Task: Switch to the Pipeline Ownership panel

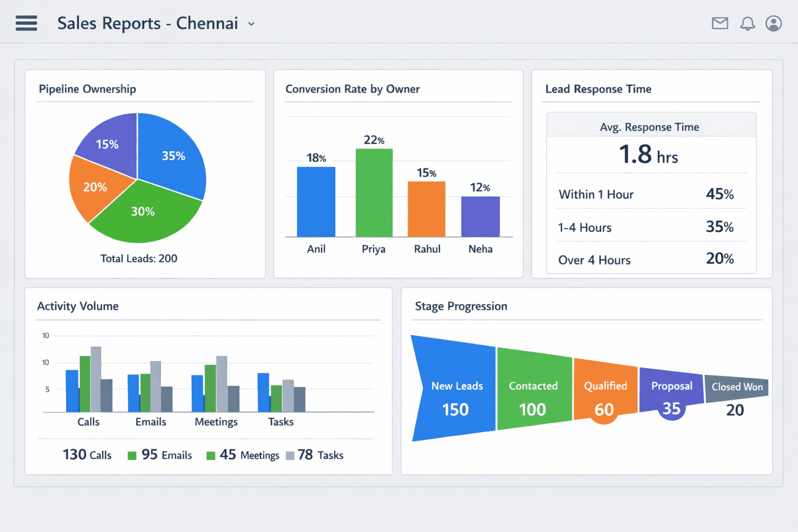Action: point(87,89)
